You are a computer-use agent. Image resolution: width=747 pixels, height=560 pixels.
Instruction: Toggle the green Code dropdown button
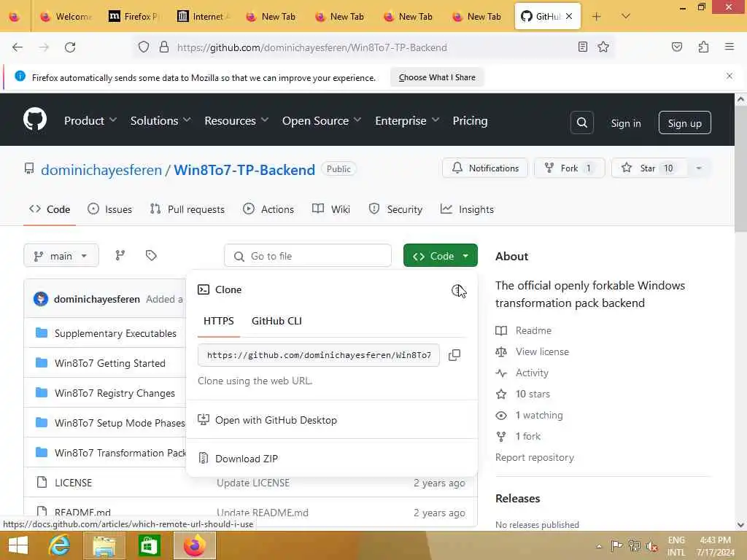point(440,256)
